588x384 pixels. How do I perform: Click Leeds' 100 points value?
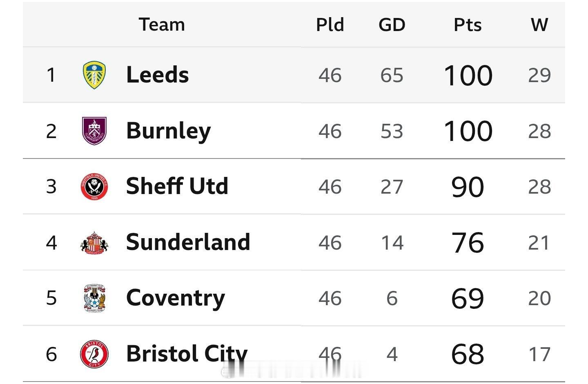tap(468, 76)
